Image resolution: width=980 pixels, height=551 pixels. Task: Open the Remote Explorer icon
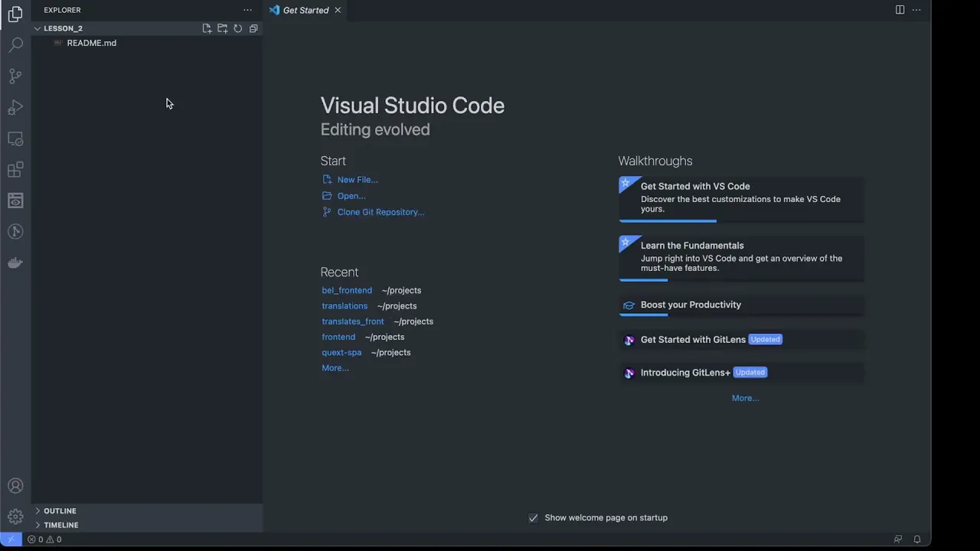(x=15, y=139)
